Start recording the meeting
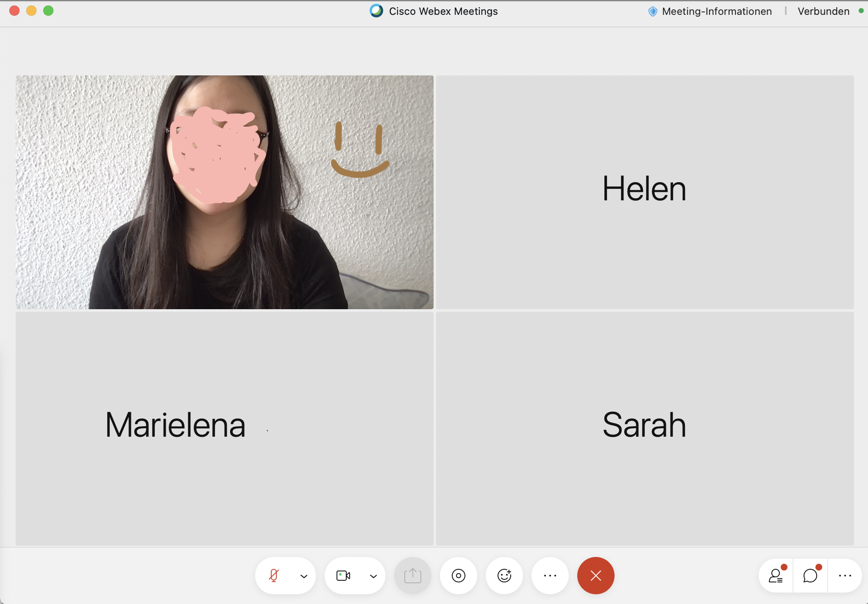 (x=459, y=576)
